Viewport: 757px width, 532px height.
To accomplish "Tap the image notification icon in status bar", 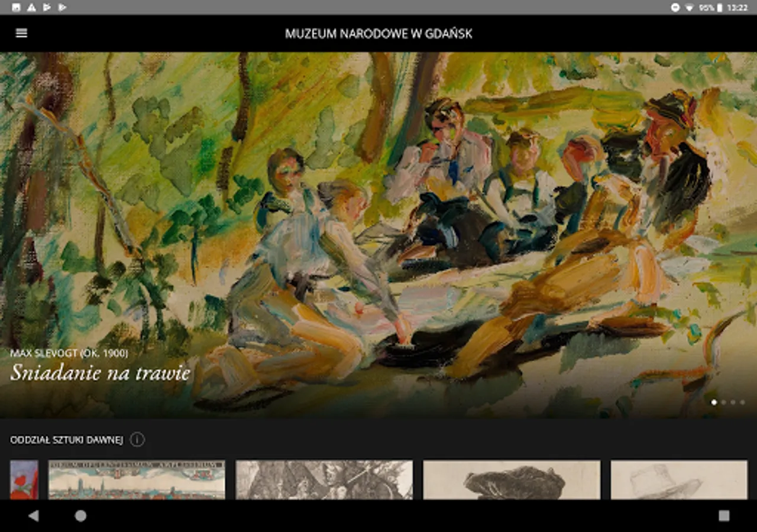I will click(x=16, y=8).
